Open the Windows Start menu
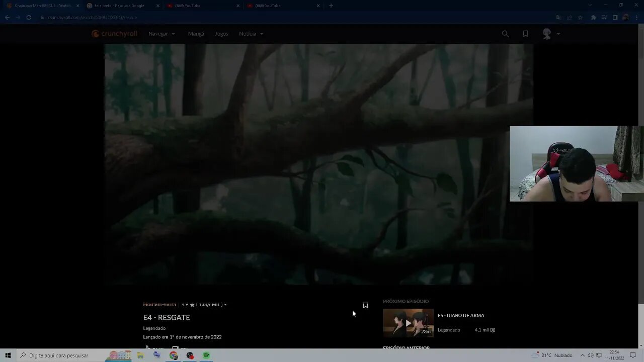 pyautogui.click(x=8, y=355)
